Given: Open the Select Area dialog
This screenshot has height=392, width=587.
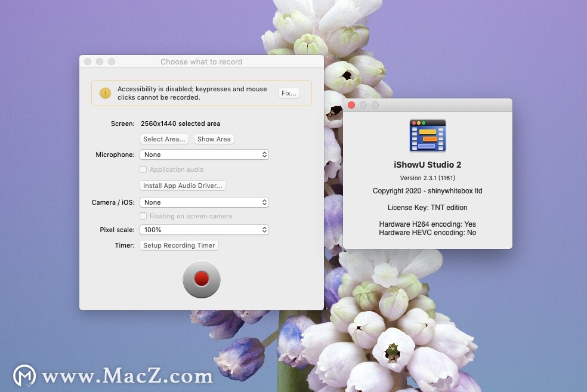Looking at the screenshot, I should coord(164,139).
